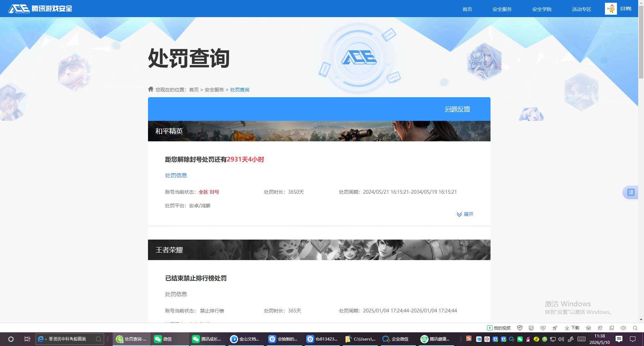Image resolution: width=644 pixels, height=346 pixels.
Task: Click the home icon in breadcrumb
Action: 151,89
